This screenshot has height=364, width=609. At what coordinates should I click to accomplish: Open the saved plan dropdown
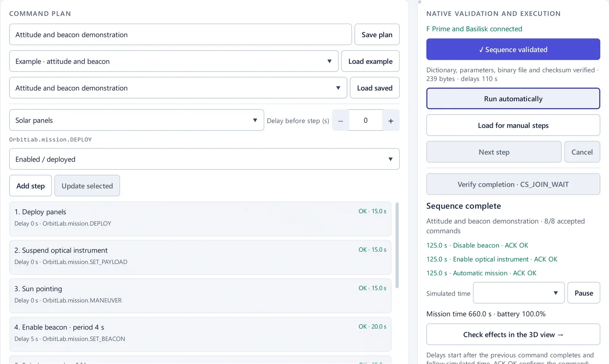(x=178, y=88)
